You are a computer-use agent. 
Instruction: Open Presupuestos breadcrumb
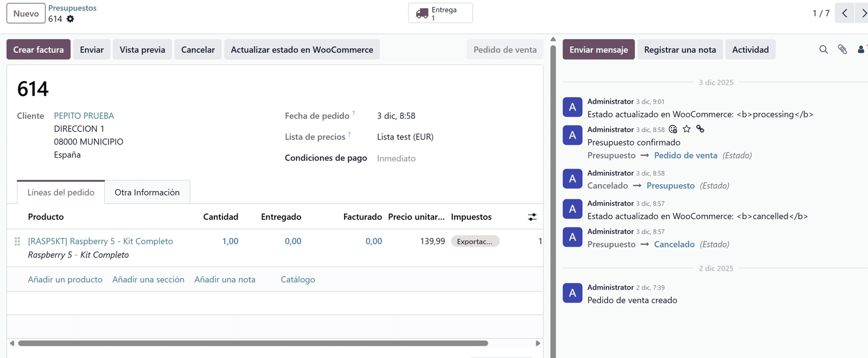coord(72,8)
